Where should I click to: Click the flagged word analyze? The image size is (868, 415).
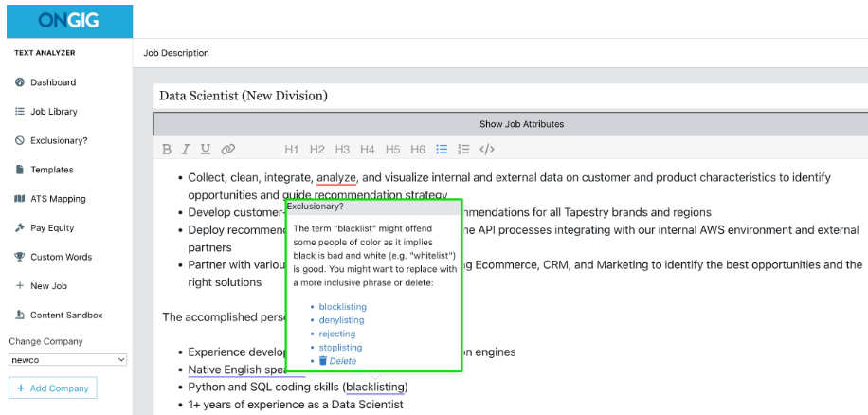pyautogui.click(x=336, y=178)
